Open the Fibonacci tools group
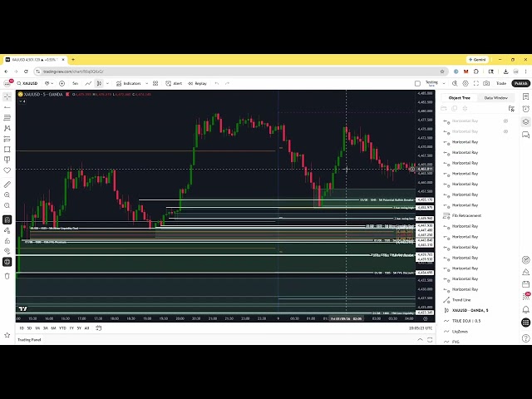Image resolution: width=532 pixels, height=399 pixels. tap(7, 118)
